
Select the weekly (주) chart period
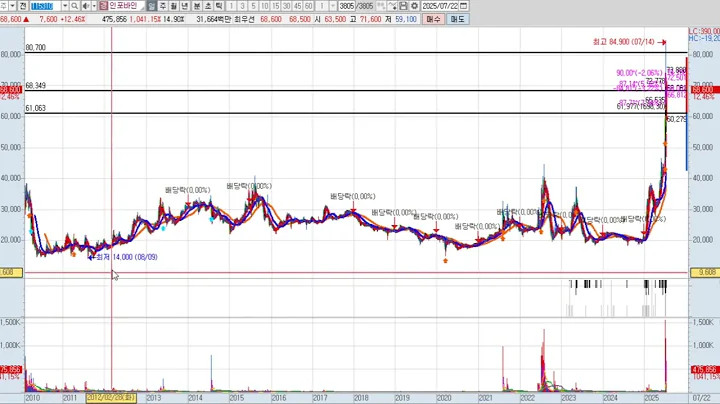(x=163, y=6)
